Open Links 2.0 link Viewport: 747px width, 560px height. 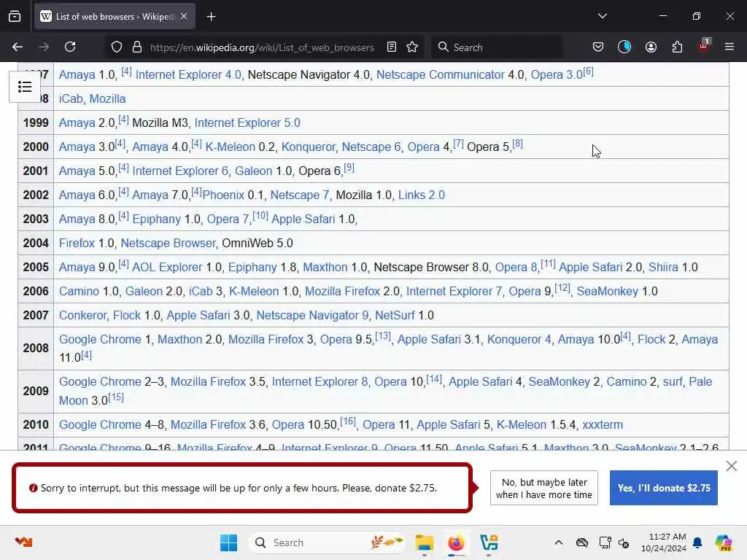click(421, 195)
